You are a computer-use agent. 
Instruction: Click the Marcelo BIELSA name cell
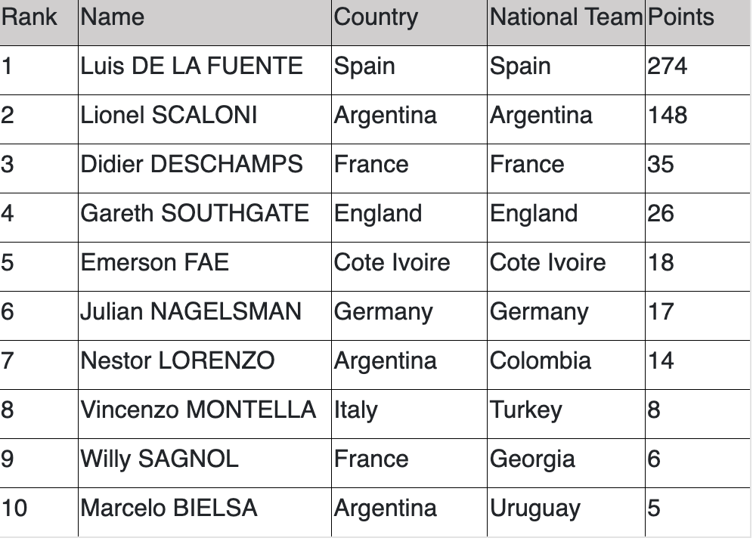click(x=205, y=512)
